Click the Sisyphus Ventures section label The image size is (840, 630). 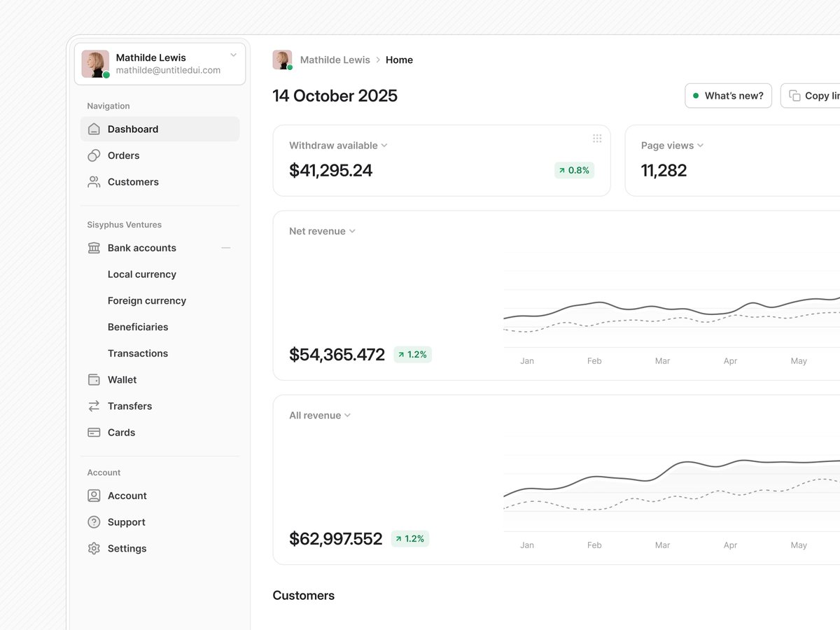[x=125, y=225]
